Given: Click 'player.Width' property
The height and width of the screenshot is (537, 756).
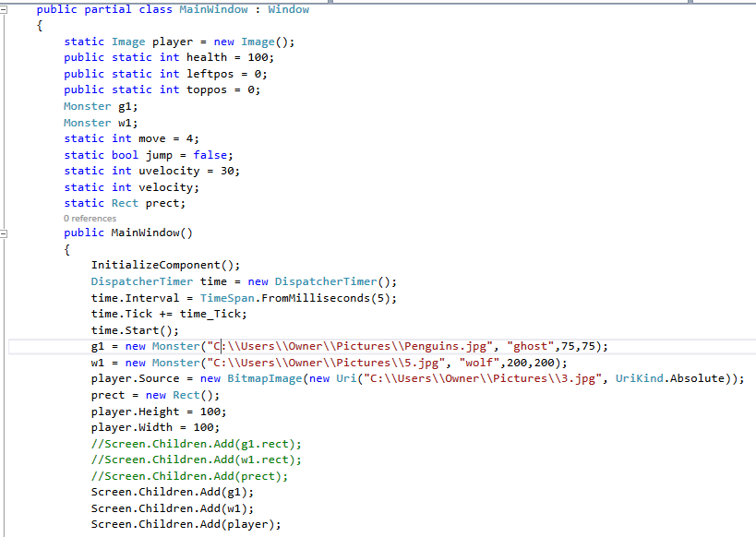Looking at the screenshot, I should coord(132,427).
